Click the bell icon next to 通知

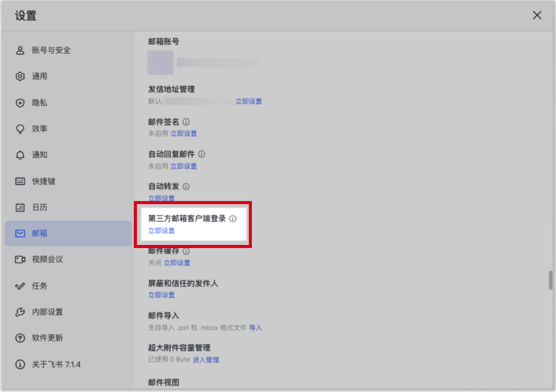click(x=20, y=155)
